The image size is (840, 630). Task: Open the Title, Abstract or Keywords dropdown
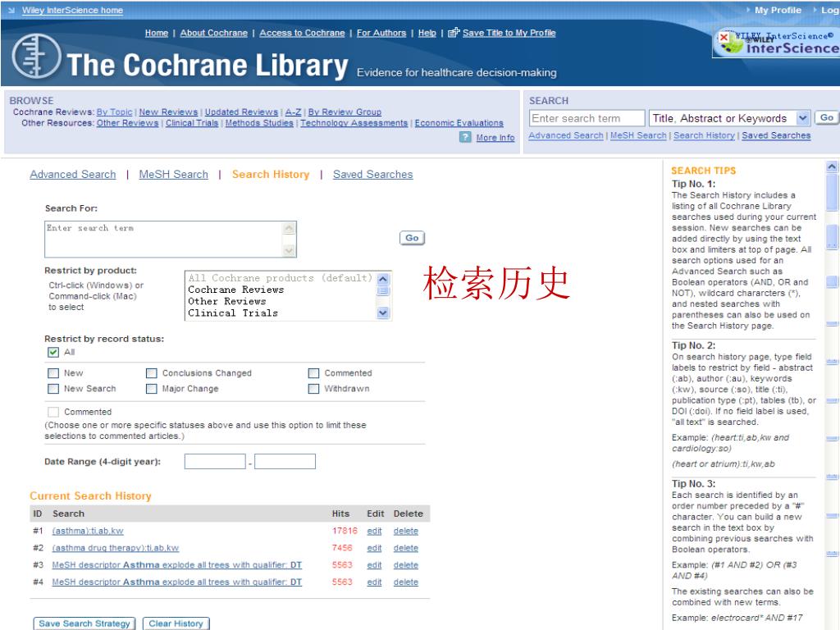[802, 118]
